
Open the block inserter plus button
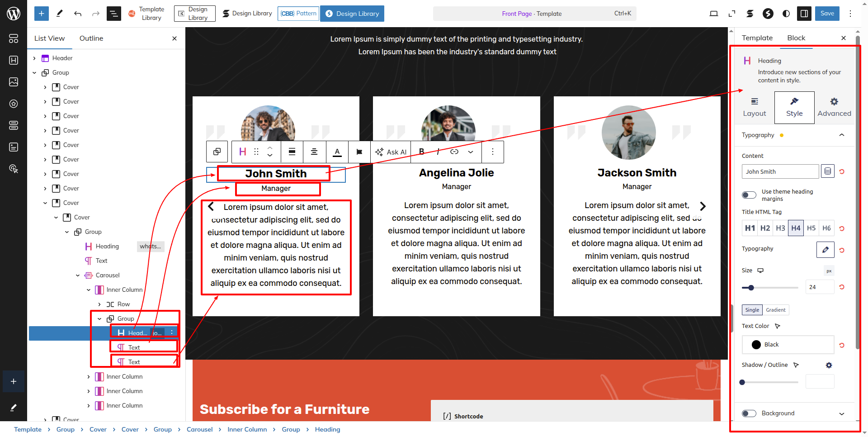click(41, 14)
